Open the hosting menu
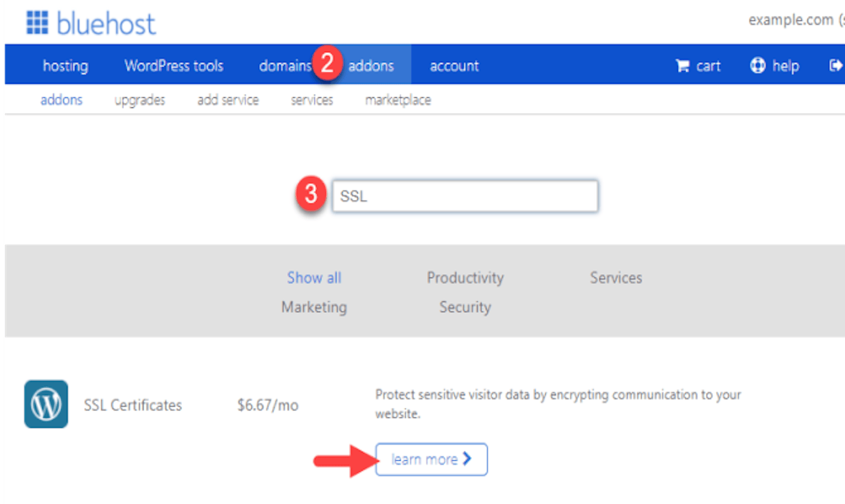 click(x=65, y=66)
